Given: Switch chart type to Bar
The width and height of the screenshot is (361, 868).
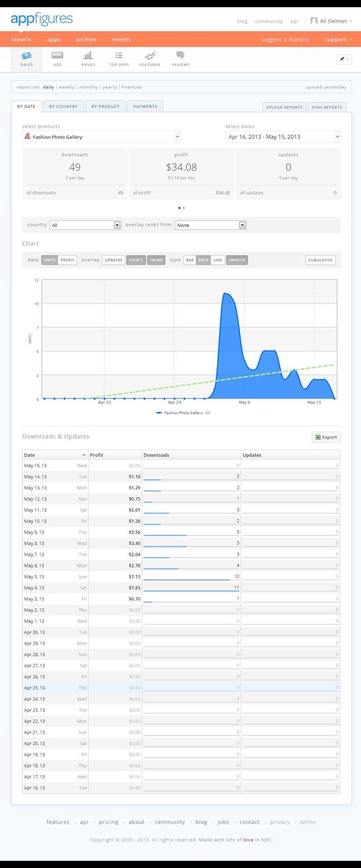Looking at the screenshot, I should (190, 260).
